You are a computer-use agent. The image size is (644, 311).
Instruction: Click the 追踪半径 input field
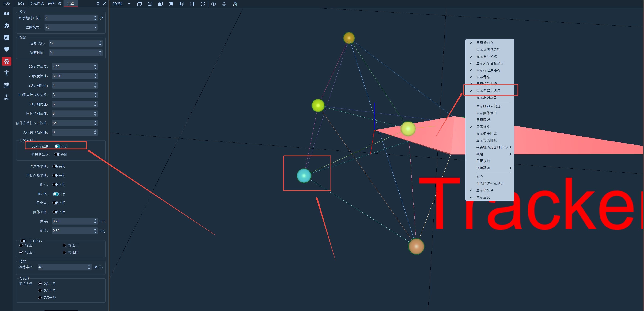[64, 267]
